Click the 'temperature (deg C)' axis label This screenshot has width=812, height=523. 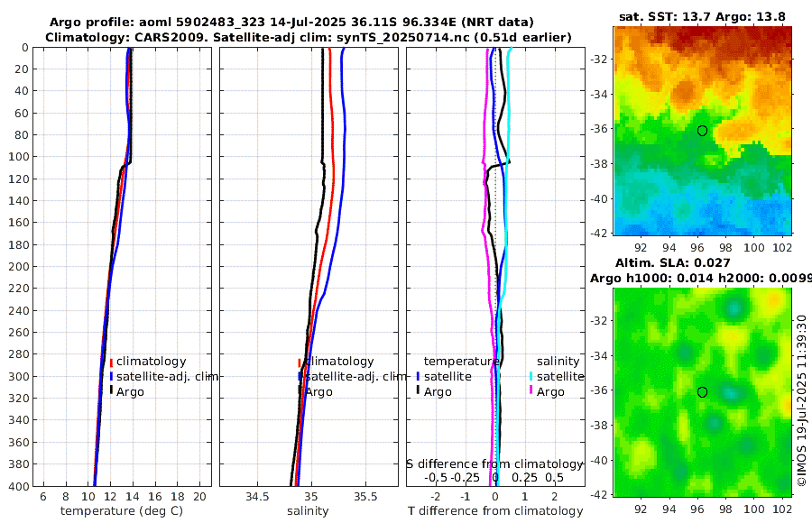(122, 511)
